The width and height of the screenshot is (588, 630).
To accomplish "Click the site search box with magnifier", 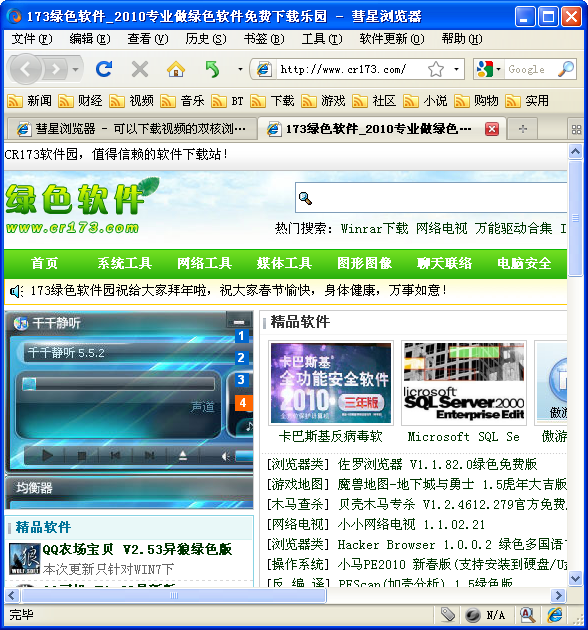I will (431, 198).
